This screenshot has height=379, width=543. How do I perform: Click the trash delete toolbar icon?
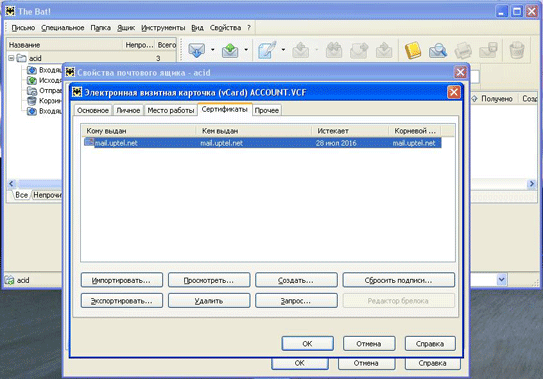[517, 50]
